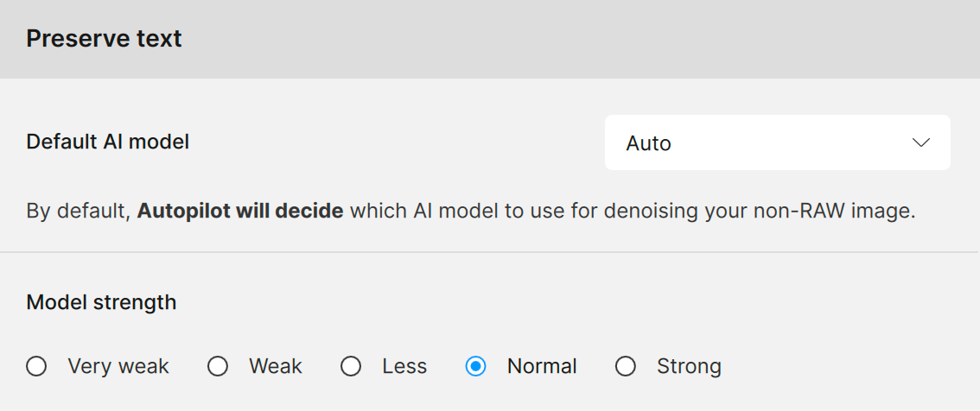Click the 'Default AI model' label
Viewport: 980px width, 411px height.
[107, 142]
